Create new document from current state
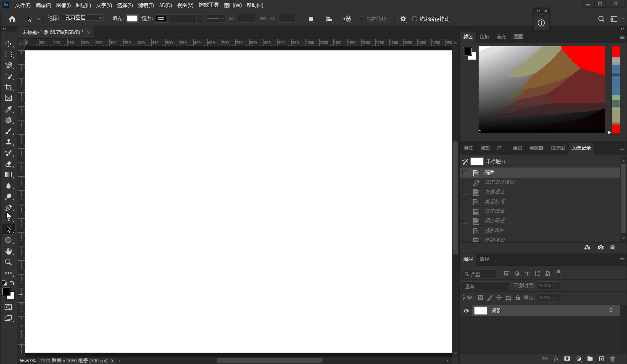This screenshot has height=364, width=627. [x=587, y=248]
